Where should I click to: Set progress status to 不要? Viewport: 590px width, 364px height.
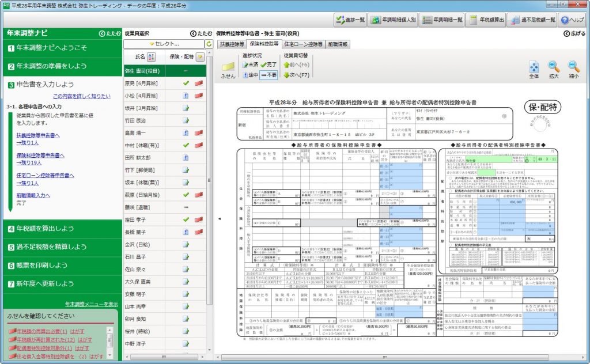pyautogui.click(x=268, y=75)
